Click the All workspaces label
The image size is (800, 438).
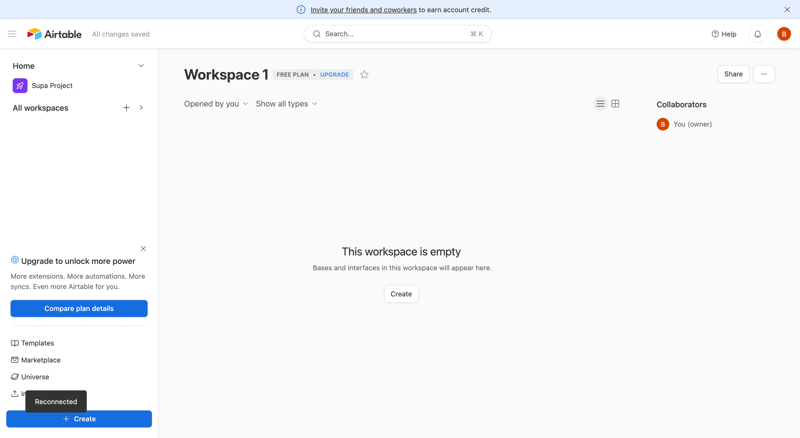[x=40, y=108]
